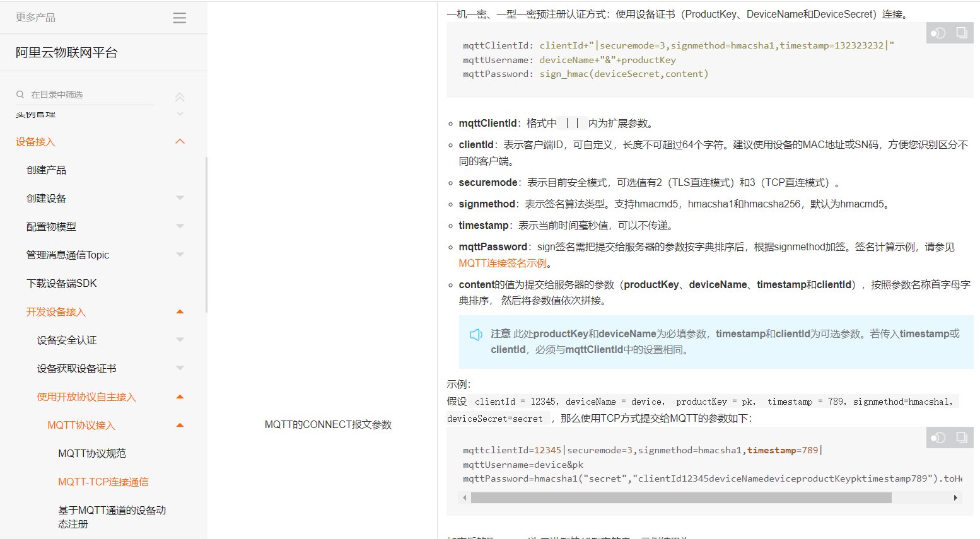Open the MQTT-TCP连接通信 page
980x539 pixels.
(x=103, y=482)
